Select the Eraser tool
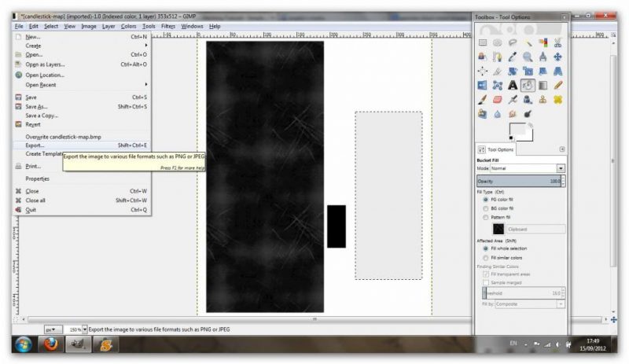 pos(498,99)
